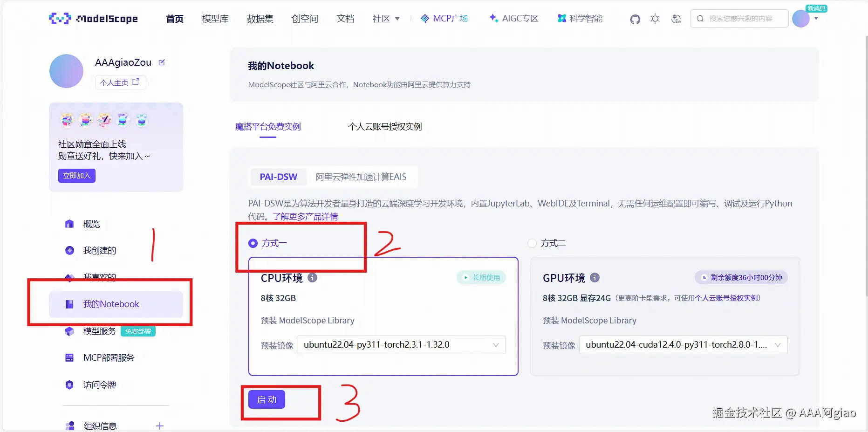
Task: Click the user avatar in the top bar
Action: [x=801, y=19]
